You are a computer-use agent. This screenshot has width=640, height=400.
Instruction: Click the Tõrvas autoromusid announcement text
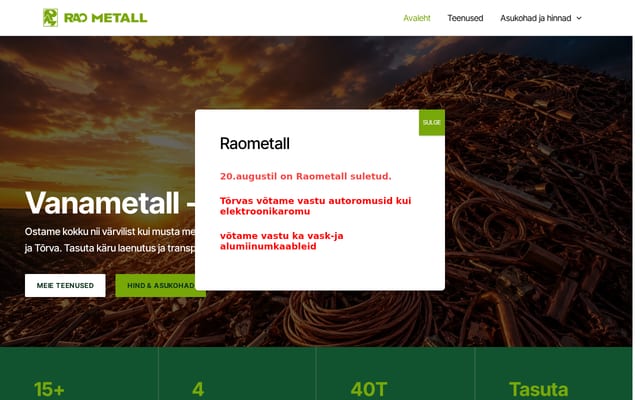pos(316,206)
